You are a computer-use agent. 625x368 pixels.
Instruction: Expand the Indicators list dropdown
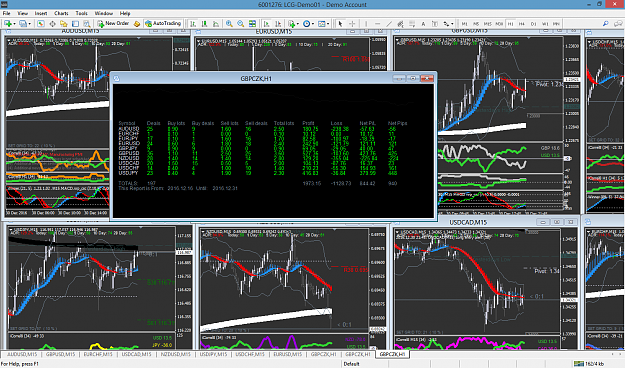[x=298, y=24]
